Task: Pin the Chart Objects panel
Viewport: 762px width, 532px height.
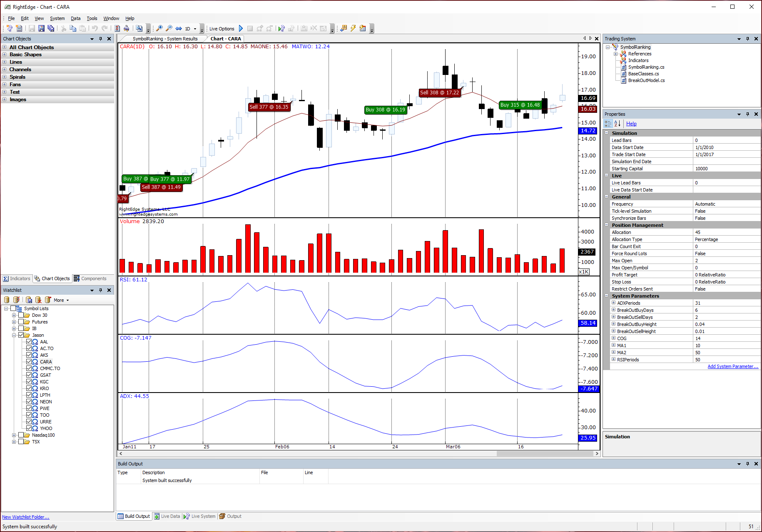Action: [100, 39]
